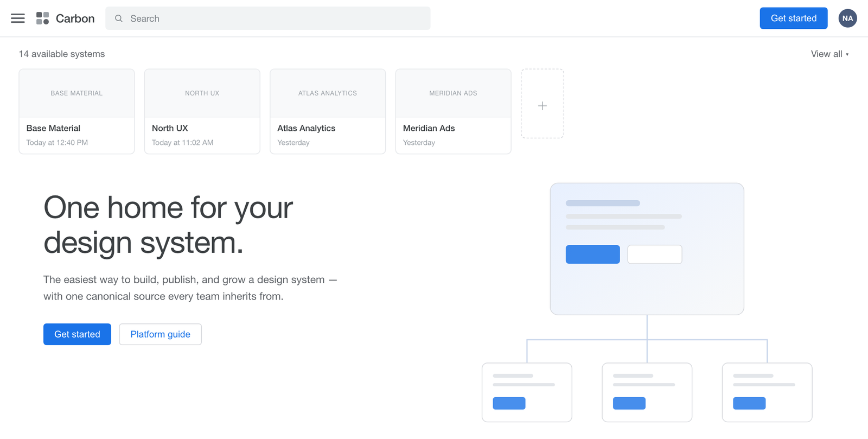Open the Meridian Ads system card
Viewport: 868px width, 439px height.
click(454, 111)
